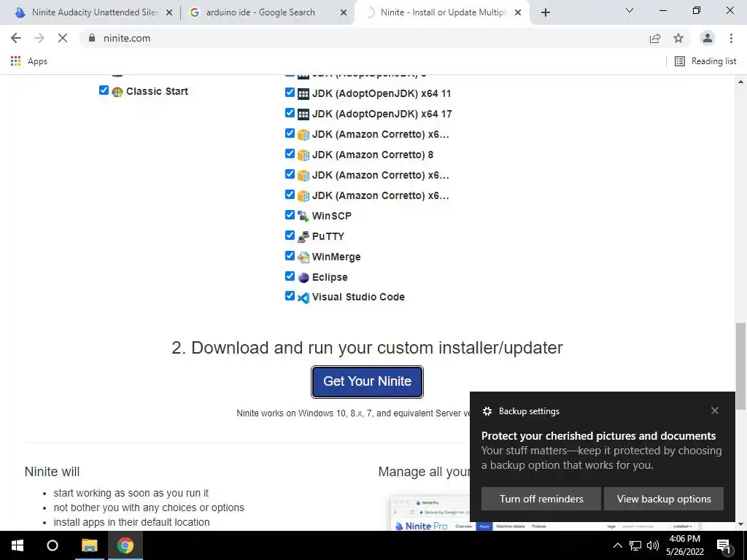Click the forward navigation arrow
This screenshot has height=560, width=747.
click(39, 38)
